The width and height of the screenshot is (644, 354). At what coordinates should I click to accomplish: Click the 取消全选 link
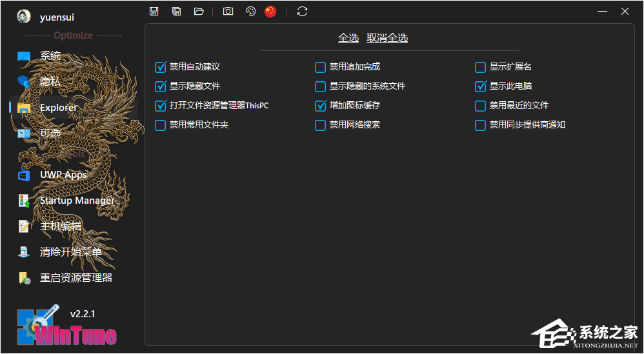point(387,38)
